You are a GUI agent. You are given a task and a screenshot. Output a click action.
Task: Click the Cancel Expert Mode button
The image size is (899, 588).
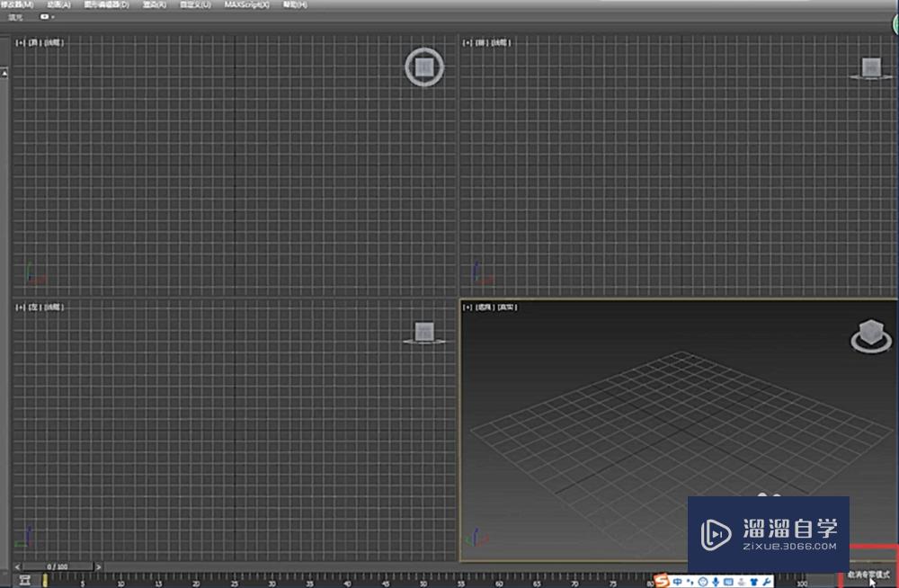[868, 575]
